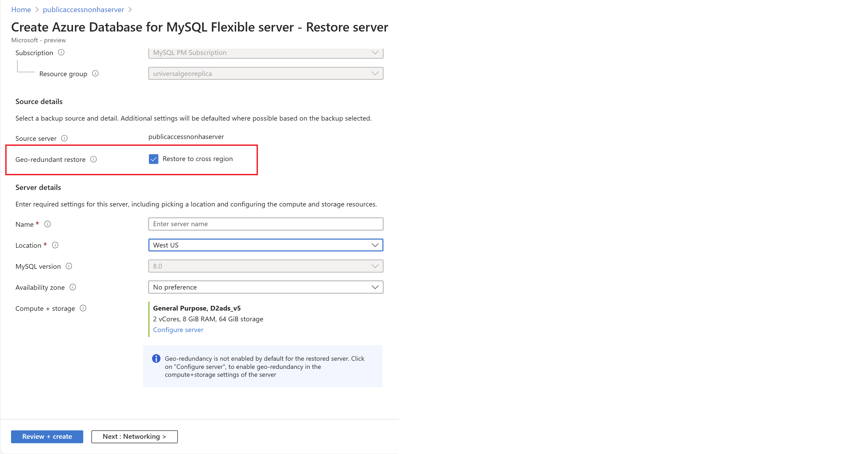Go to Home in the breadcrumb

[21, 9]
